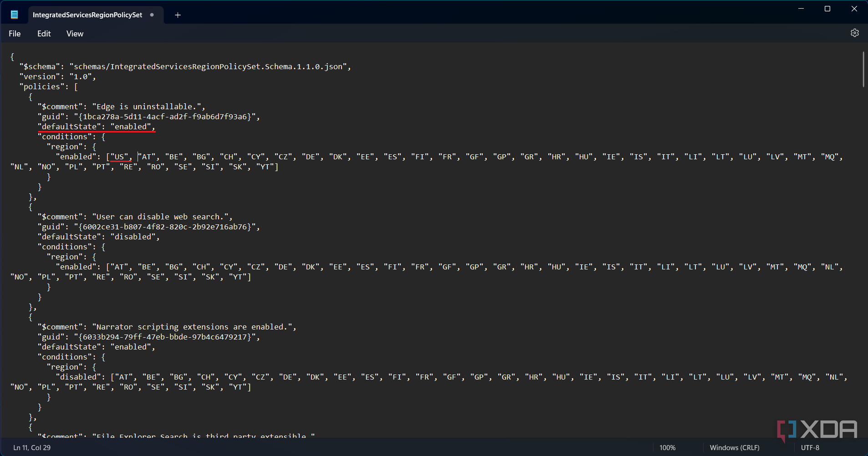This screenshot has width=868, height=456.
Task: Click the vertical scrollbar thumb
Action: coord(863,69)
